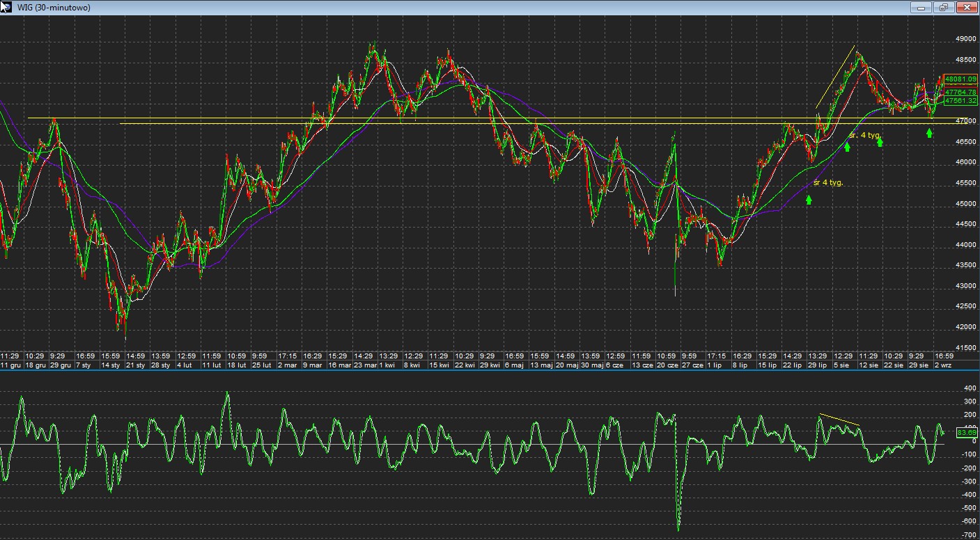
Task: Click the chart window system icon
Action: 6,7
